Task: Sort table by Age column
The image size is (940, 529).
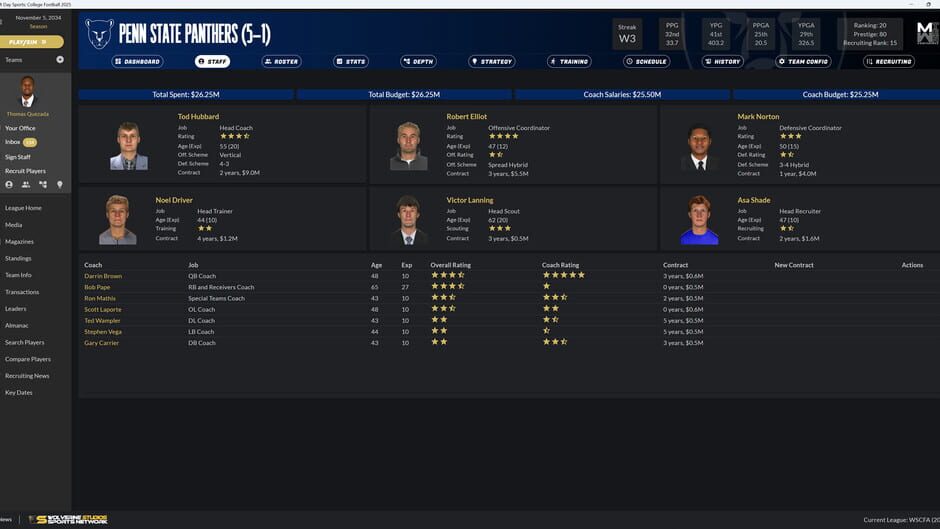Action: pyautogui.click(x=376, y=265)
